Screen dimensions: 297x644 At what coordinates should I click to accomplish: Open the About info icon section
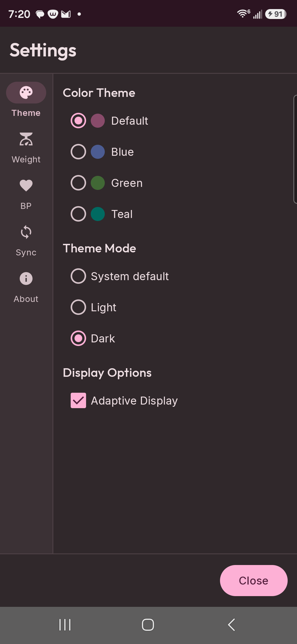26,279
